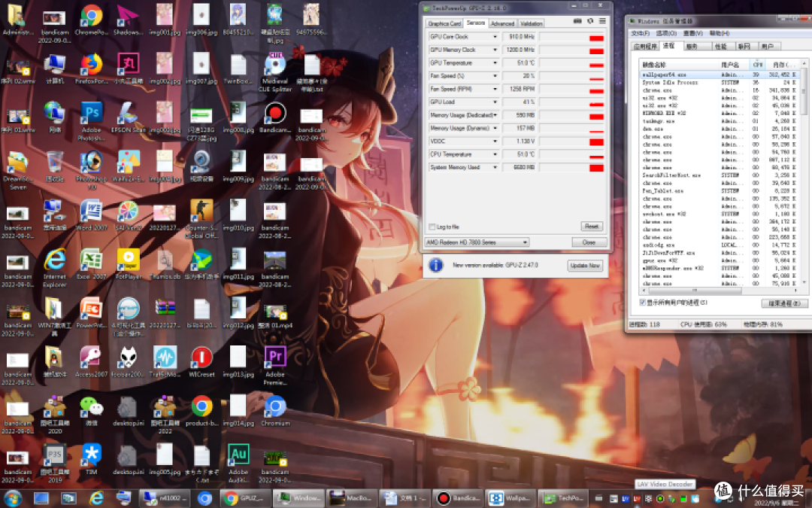Click GPU-Z refresh icon
Image resolution: width=812 pixels, height=508 pixels.
590,21
